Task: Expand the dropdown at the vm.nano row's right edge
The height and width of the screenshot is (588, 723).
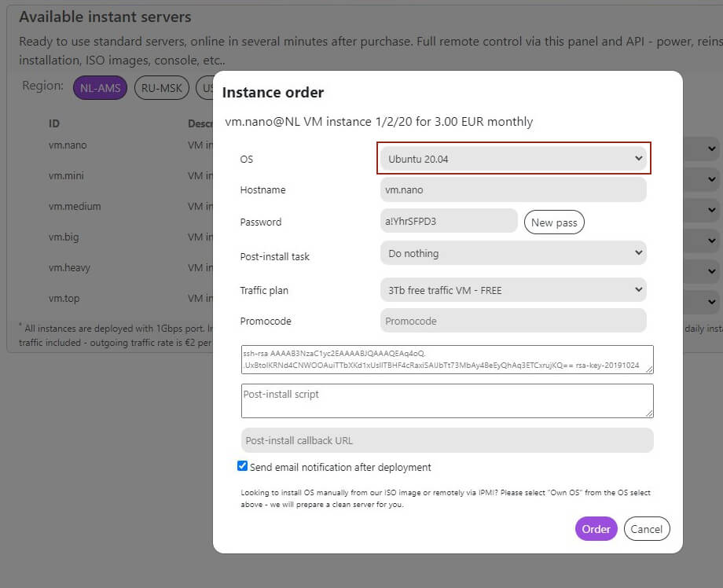Action: click(x=710, y=149)
